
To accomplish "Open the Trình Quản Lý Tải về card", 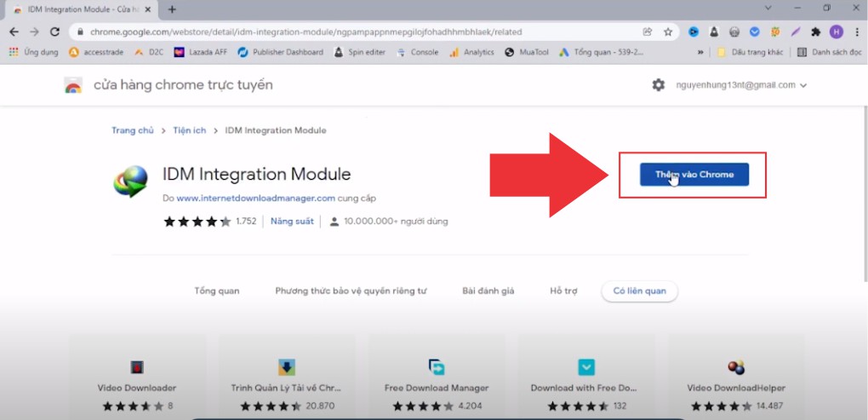I will (287, 377).
